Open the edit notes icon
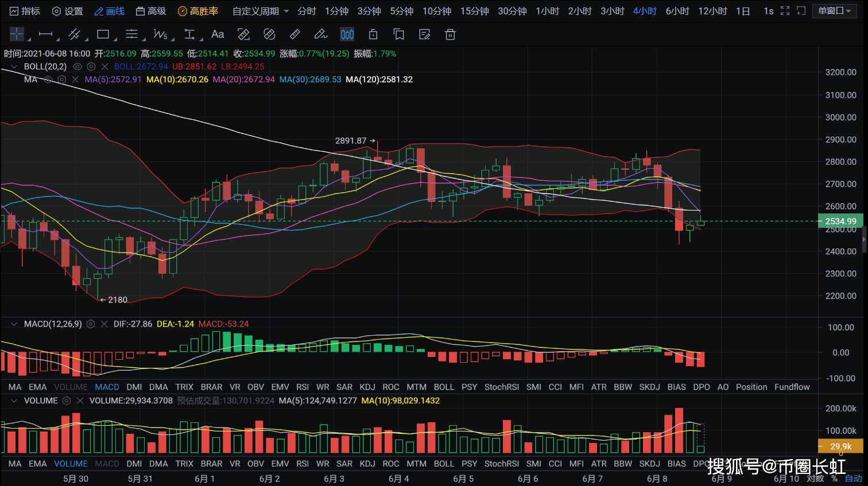Screen dimensions: 868x486 pos(425,34)
